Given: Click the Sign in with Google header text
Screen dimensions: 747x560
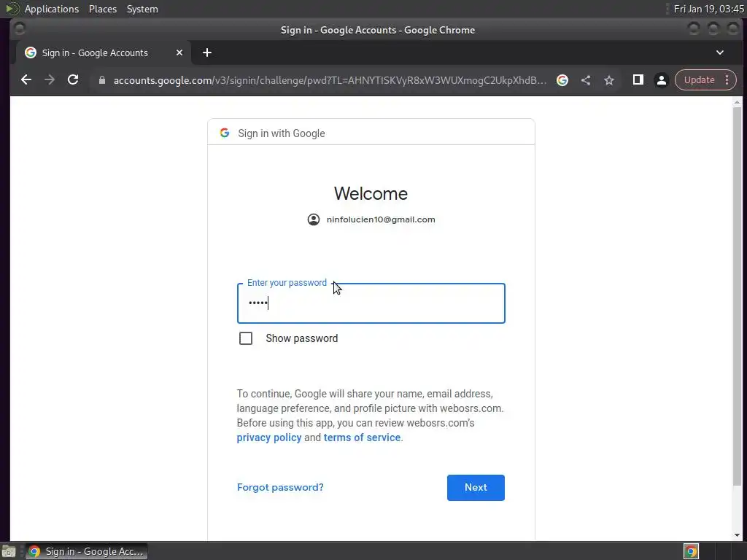Looking at the screenshot, I should (x=282, y=133).
